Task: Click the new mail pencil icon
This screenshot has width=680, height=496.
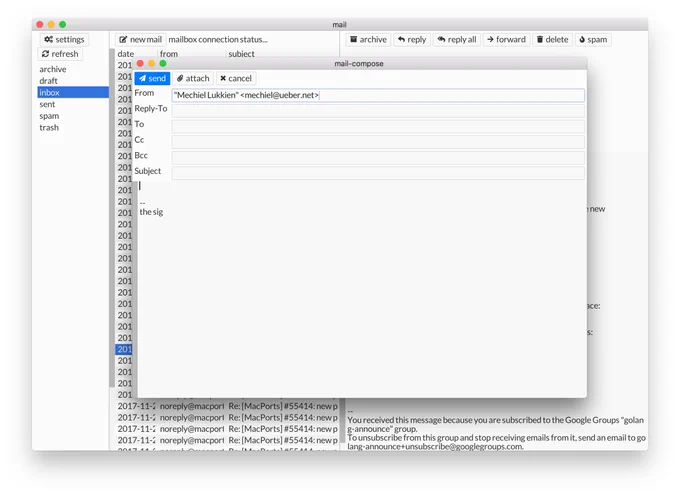Action: pos(123,39)
